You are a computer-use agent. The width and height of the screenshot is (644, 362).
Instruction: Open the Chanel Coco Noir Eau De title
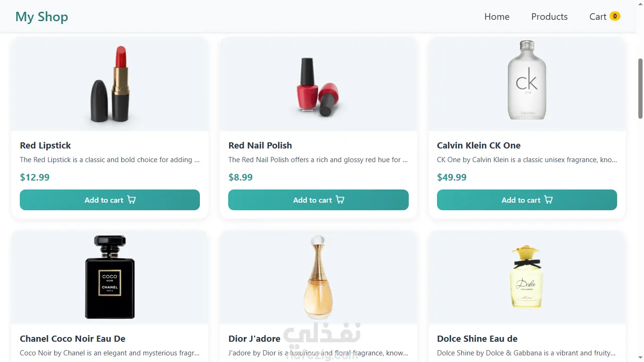[73, 338]
